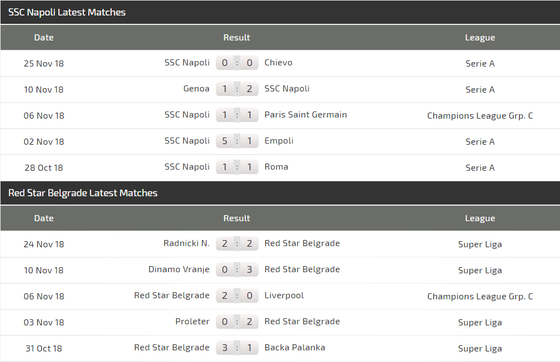Open the Red Star Belgrade 3:1 Backa Palanka score
560x362 pixels.
coord(237,348)
